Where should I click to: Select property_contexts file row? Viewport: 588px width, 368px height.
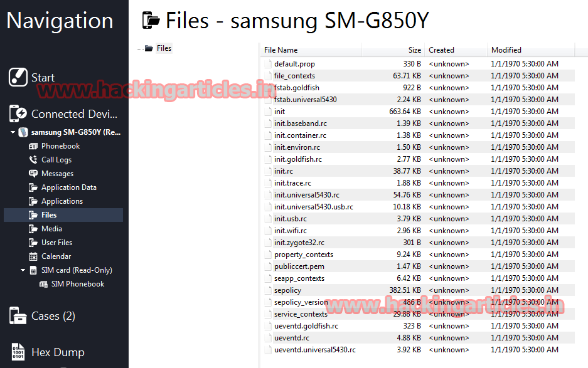pos(417,255)
